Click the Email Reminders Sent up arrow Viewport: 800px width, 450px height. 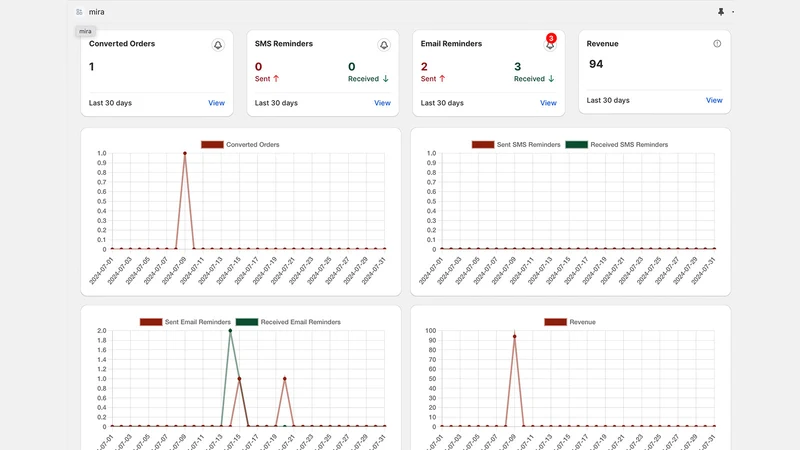point(442,79)
